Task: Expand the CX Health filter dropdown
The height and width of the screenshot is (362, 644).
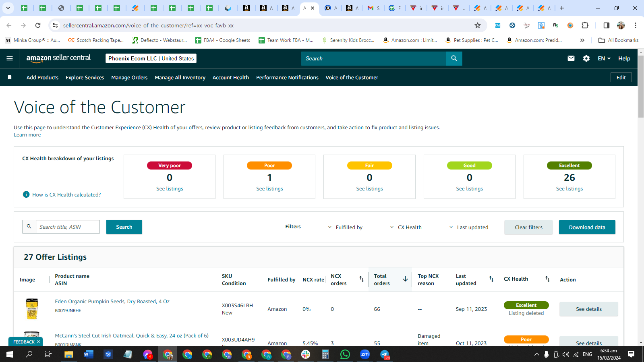Action: 406,227
